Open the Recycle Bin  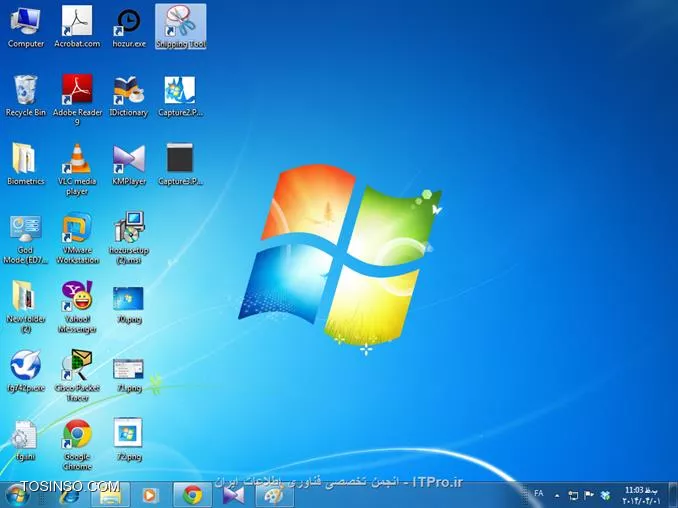[x=26, y=96]
